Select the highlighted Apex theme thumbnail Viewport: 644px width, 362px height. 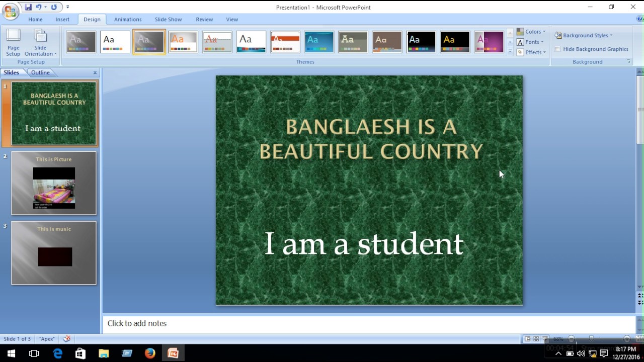point(149,42)
